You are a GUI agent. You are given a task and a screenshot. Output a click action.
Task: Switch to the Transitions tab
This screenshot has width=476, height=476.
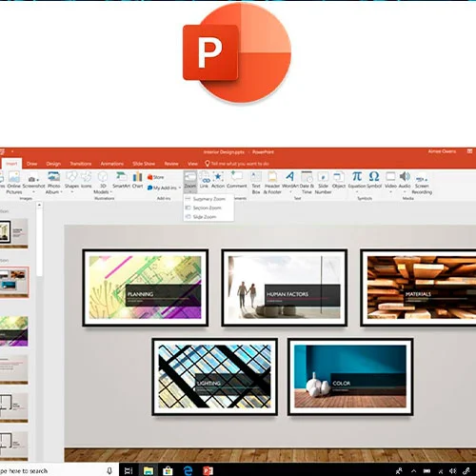pos(81,164)
